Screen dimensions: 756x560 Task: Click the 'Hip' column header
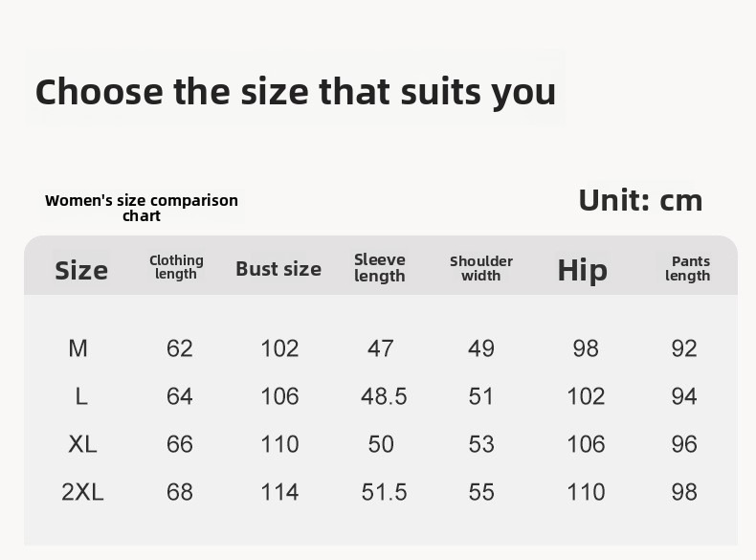tap(582, 270)
